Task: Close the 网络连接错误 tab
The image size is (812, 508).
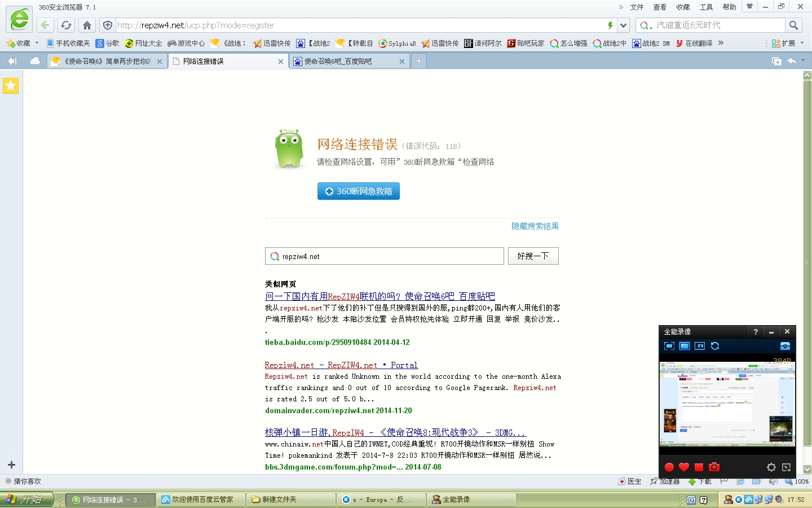Action: tap(281, 62)
